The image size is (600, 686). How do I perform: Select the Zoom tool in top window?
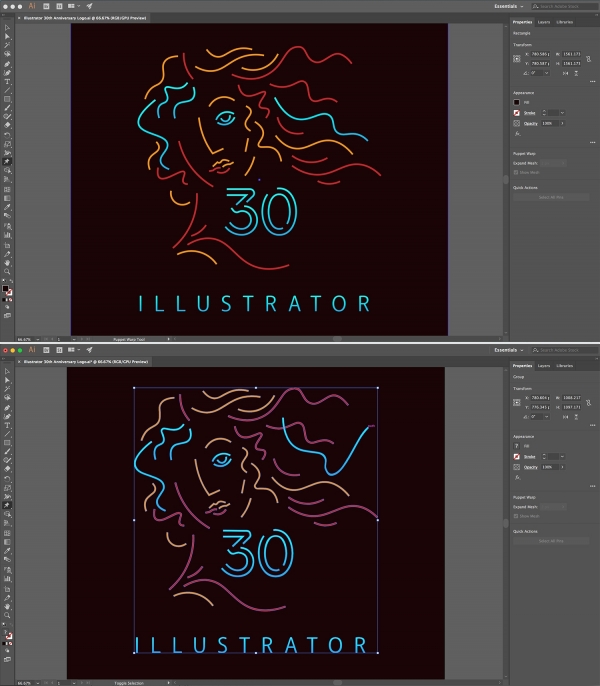pyautogui.click(x=7, y=272)
